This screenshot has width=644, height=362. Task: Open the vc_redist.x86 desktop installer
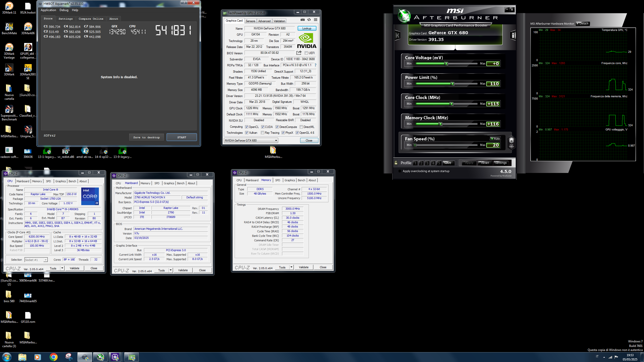(x=66, y=152)
